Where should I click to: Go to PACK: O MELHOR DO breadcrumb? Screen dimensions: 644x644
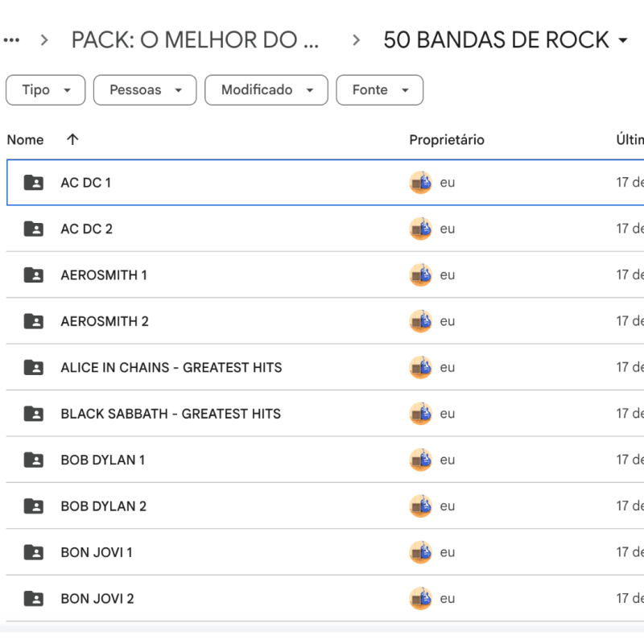195,39
